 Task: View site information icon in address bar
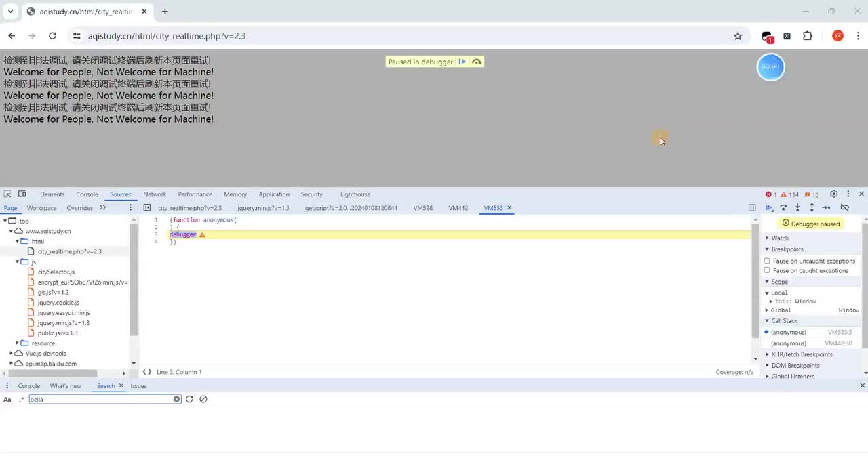(x=77, y=36)
